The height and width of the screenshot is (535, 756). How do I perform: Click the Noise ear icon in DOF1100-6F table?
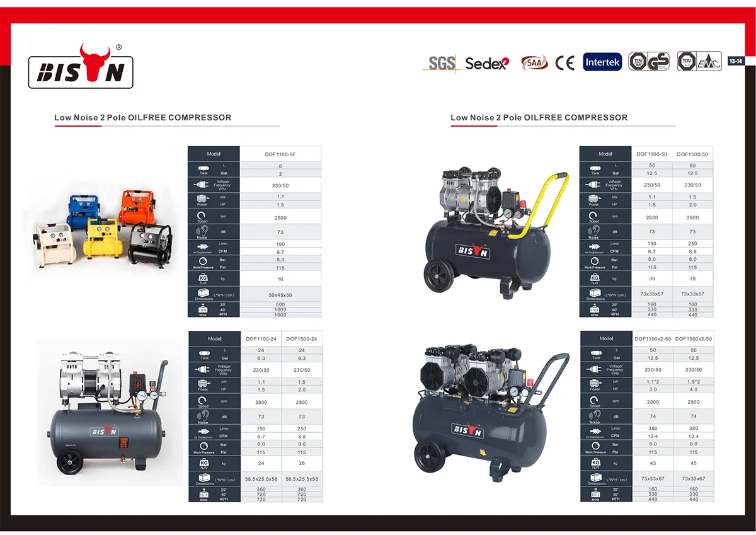point(203,231)
